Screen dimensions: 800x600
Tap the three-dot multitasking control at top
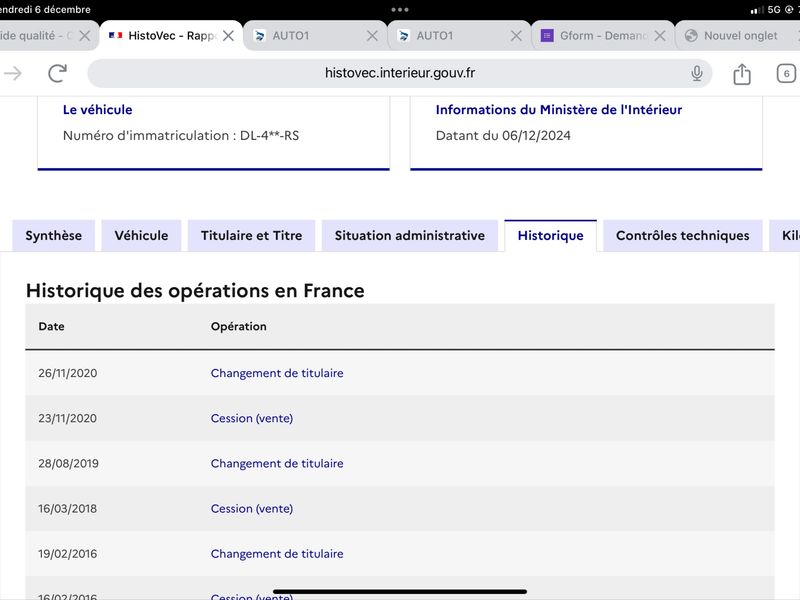point(400,10)
